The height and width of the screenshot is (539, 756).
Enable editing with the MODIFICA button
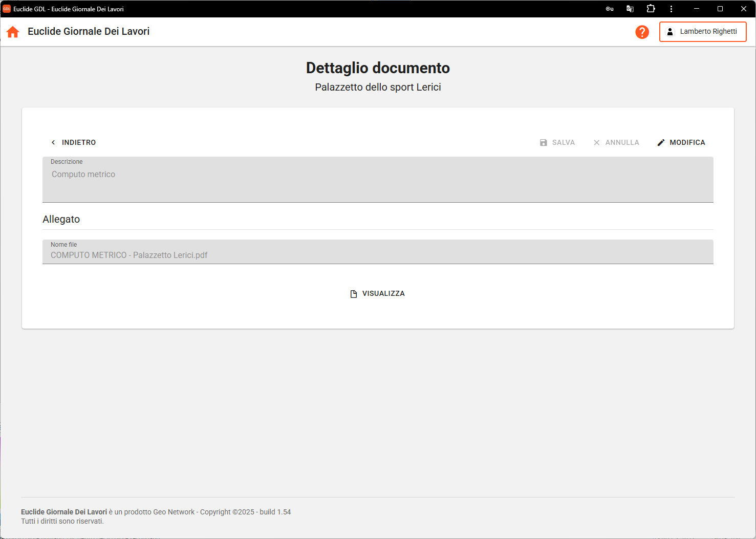(681, 143)
